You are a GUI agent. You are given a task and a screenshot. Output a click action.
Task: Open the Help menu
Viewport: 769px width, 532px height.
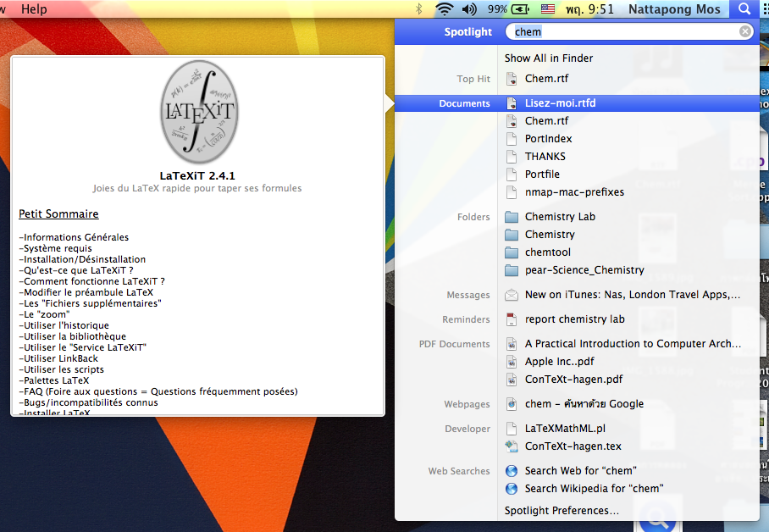click(34, 8)
